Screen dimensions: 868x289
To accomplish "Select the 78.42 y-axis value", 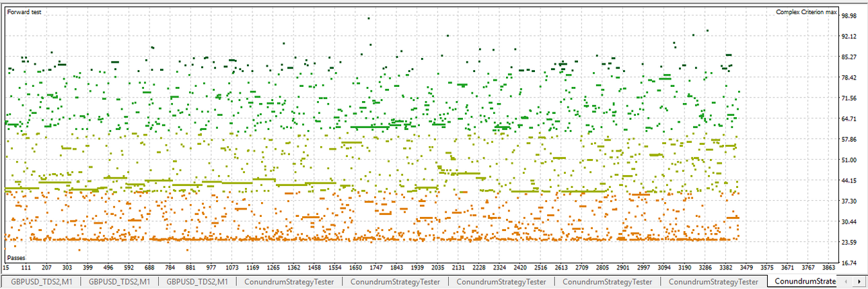I will click(x=851, y=78).
